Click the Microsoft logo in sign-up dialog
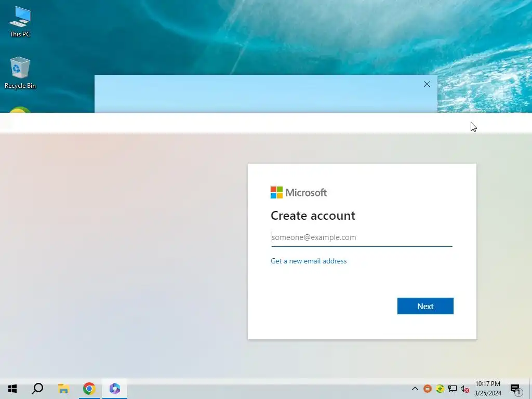Image resolution: width=532 pixels, height=399 pixels. coord(299,192)
